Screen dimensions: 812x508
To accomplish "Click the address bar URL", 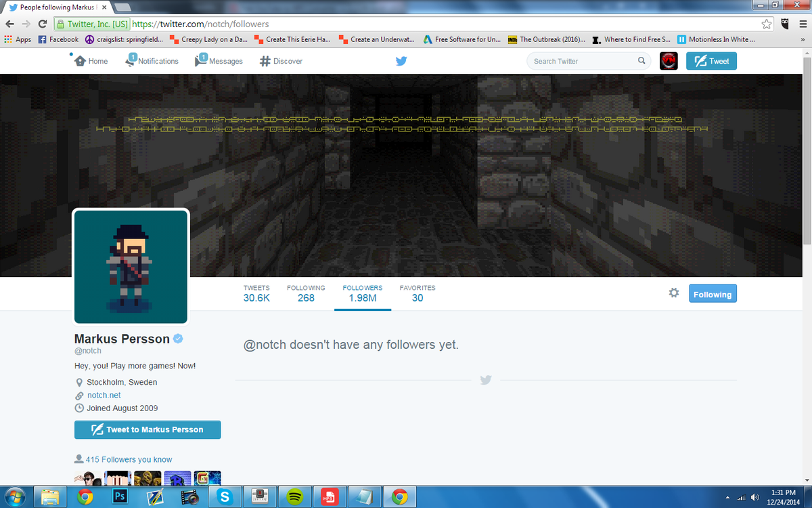I will point(200,24).
